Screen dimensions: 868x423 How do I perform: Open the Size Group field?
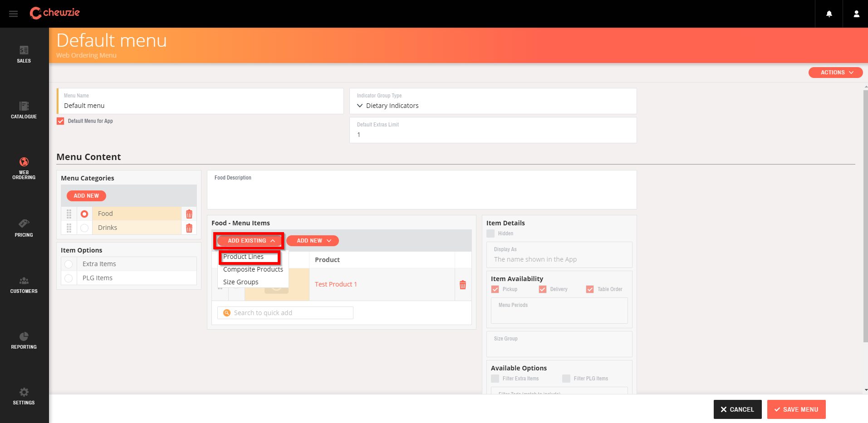click(x=559, y=344)
